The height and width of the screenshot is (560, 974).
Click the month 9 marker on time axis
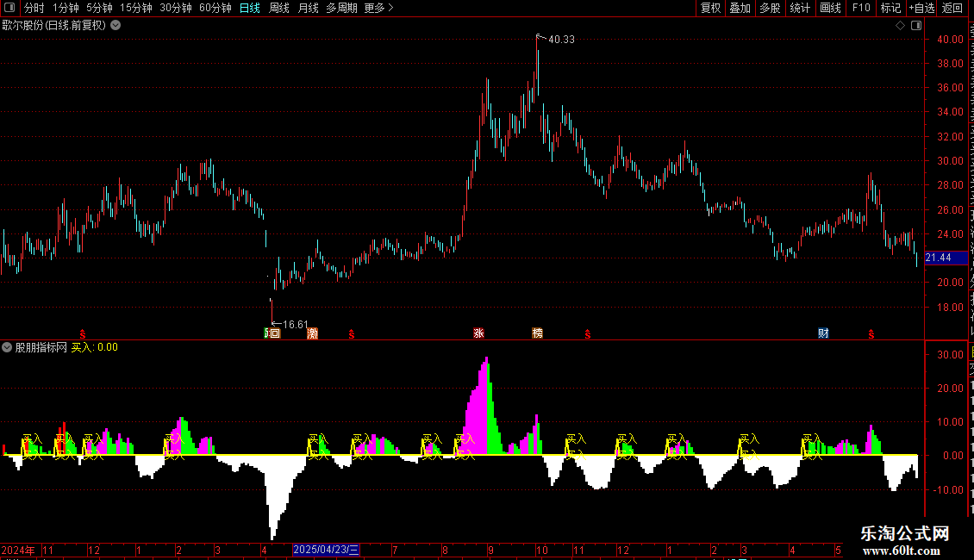pyautogui.click(x=490, y=551)
